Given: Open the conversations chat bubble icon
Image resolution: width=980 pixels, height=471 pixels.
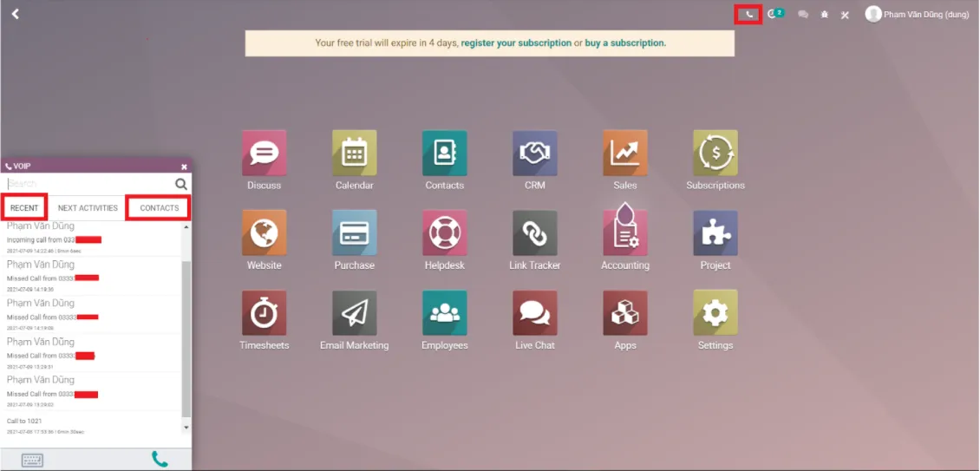Looking at the screenshot, I should (803, 15).
